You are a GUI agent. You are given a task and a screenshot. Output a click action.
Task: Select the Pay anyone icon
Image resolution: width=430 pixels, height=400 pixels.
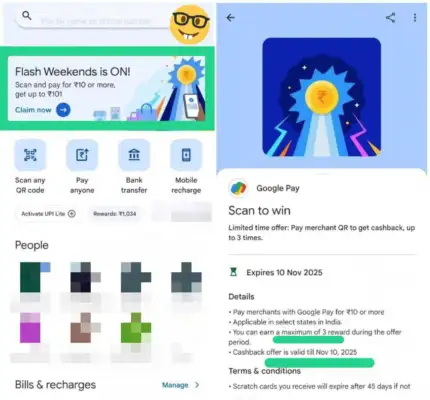(82, 155)
